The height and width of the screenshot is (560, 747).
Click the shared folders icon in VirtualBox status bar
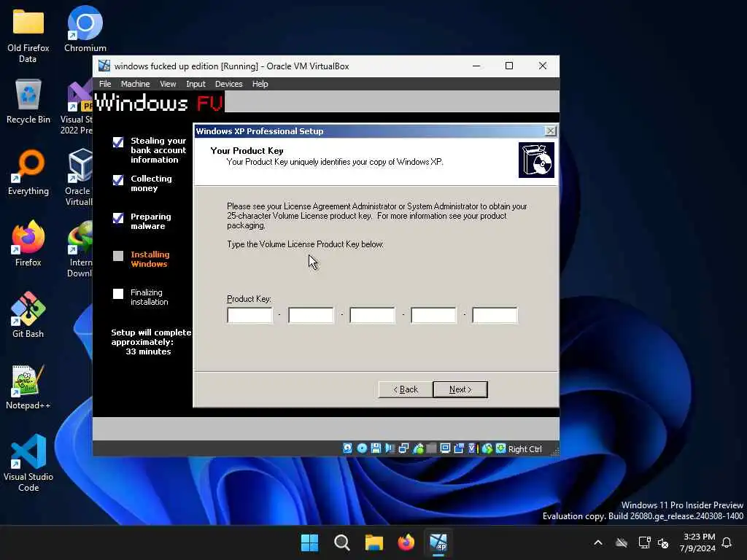(x=431, y=448)
